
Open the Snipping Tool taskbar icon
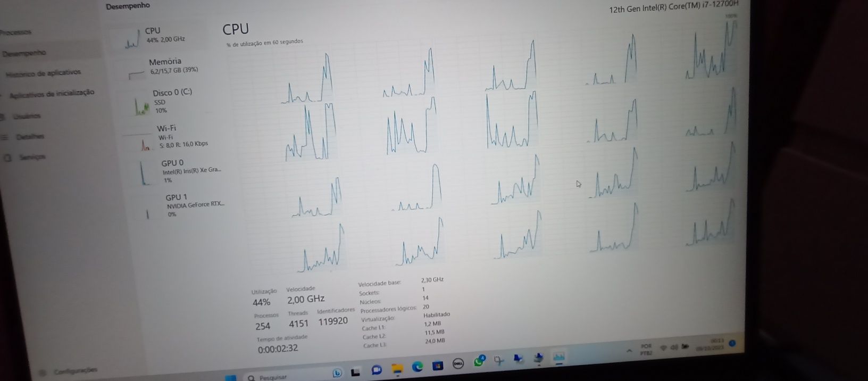click(499, 361)
